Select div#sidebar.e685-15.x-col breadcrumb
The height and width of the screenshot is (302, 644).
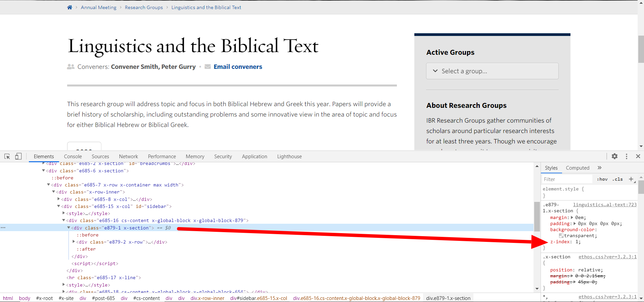click(259, 298)
